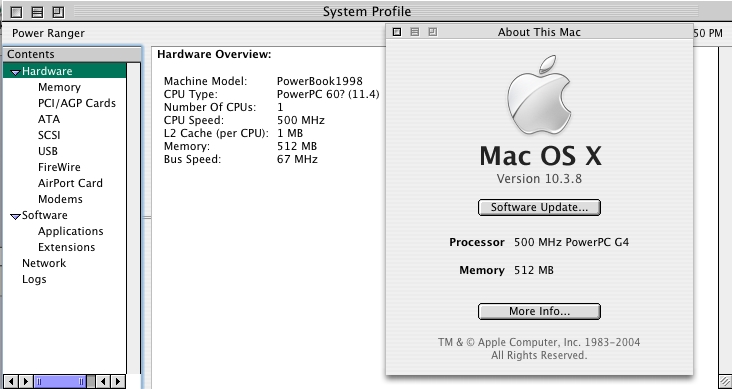Screen dimensions: 732x389
Task: Click the More Info... button
Action: tap(539, 311)
